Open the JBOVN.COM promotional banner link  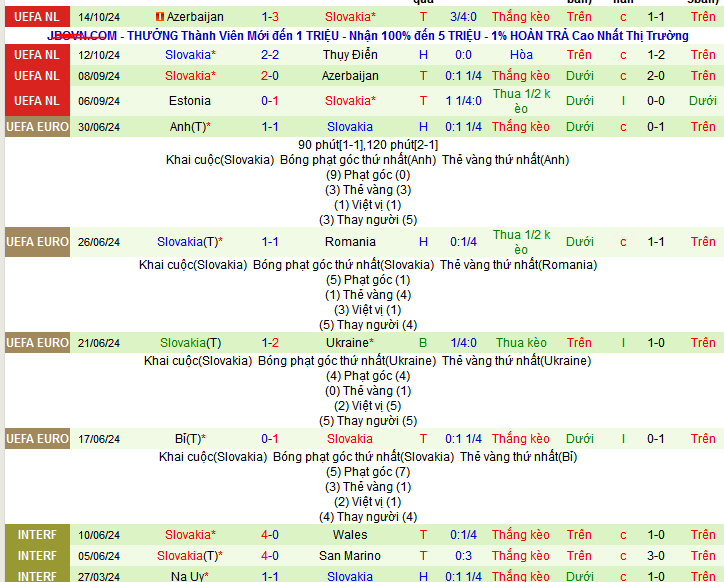point(367,35)
